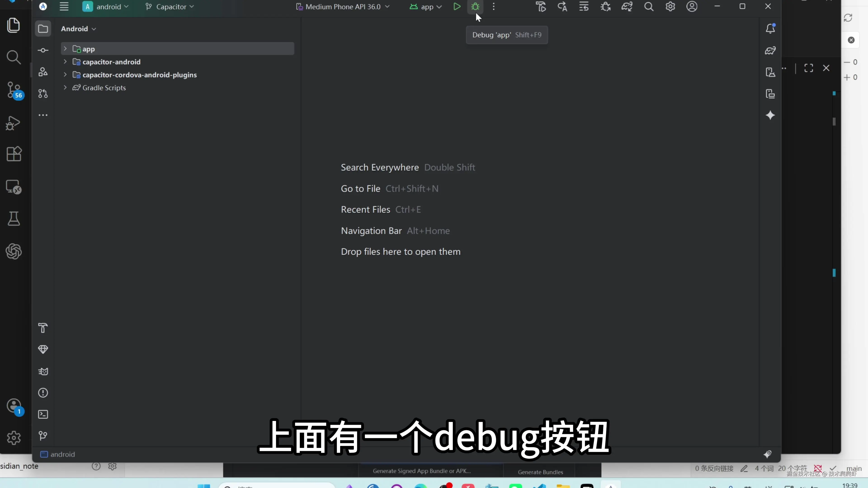Image resolution: width=868 pixels, height=488 pixels.
Task: Click Generate Signed App Bundle or APK
Action: coord(422,471)
